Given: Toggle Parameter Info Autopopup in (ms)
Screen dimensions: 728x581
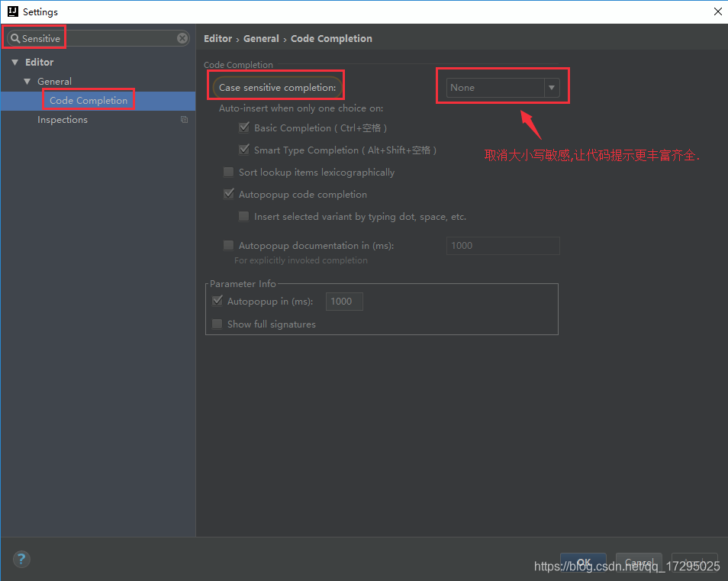Looking at the screenshot, I should click(217, 301).
